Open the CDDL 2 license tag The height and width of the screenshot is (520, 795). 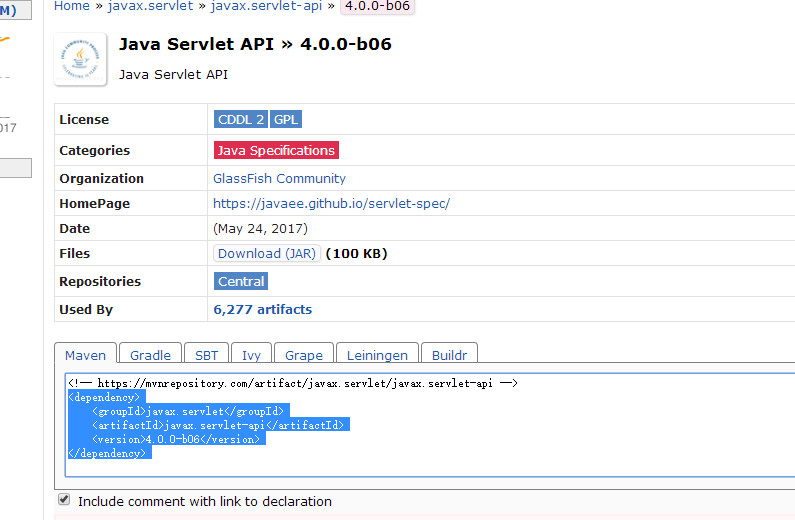click(240, 120)
